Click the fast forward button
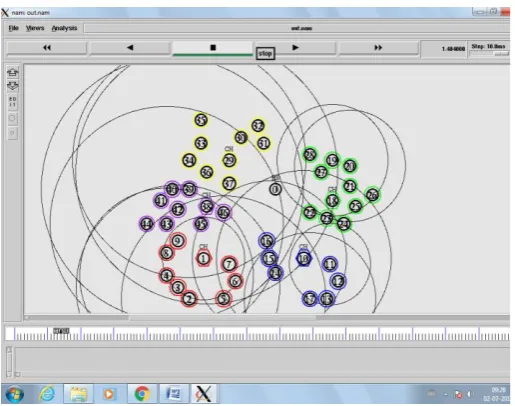515x406 pixels. (x=378, y=48)
